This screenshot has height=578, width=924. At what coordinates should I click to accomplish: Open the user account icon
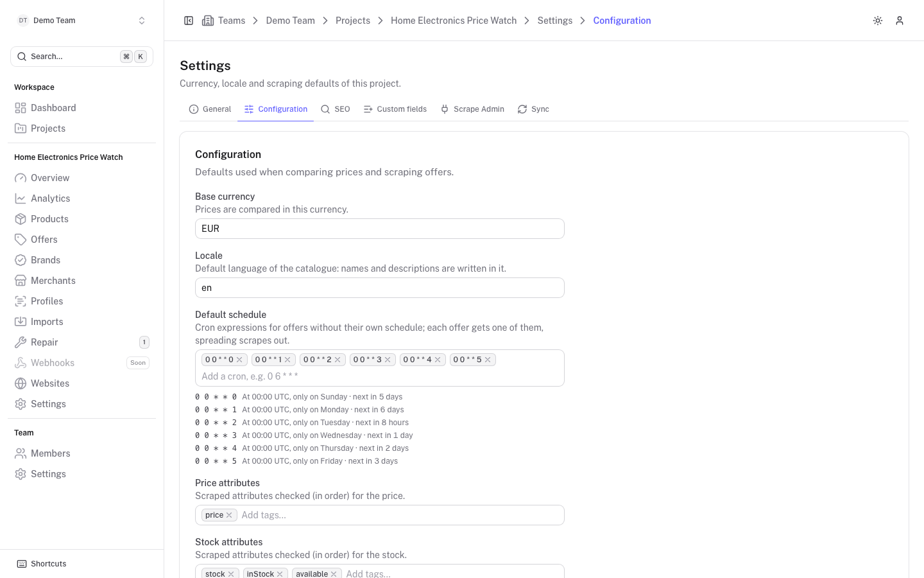tap(900, 21)
